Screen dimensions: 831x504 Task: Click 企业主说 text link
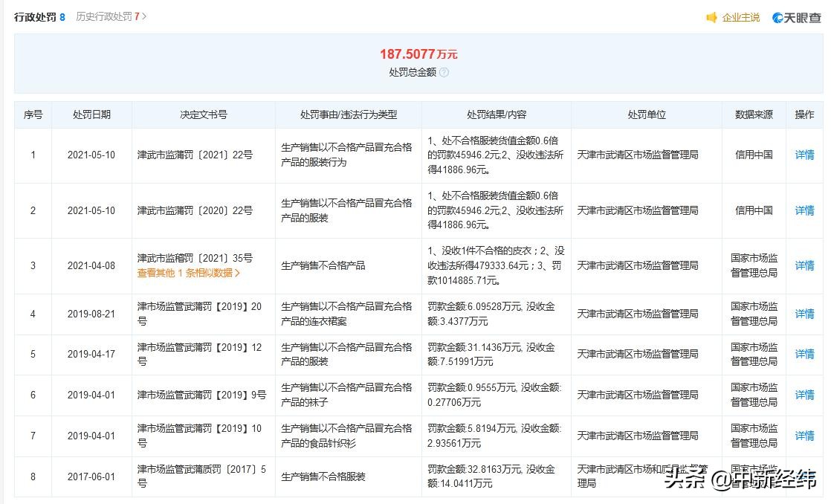[x=740, y=17]
